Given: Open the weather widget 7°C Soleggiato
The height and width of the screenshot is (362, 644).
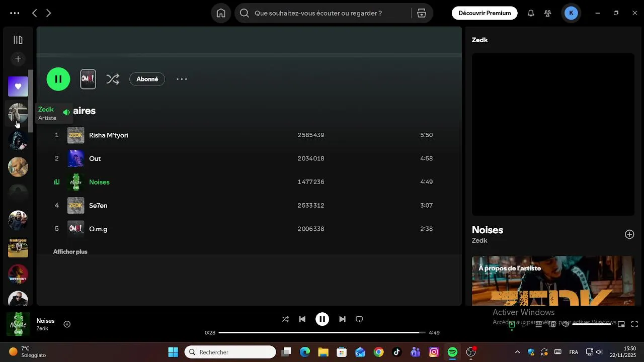Looking at the screenshot, I should click(28, 352).
